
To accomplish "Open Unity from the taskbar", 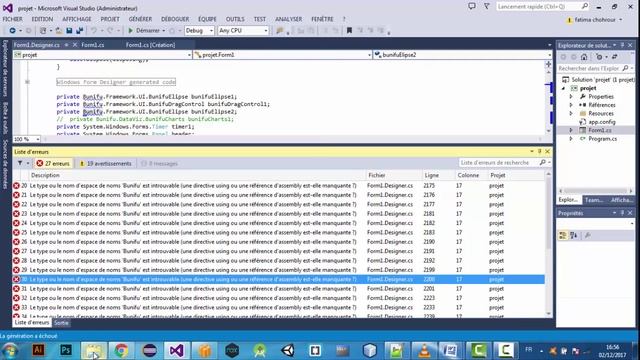I will click(x=287, y=350).
